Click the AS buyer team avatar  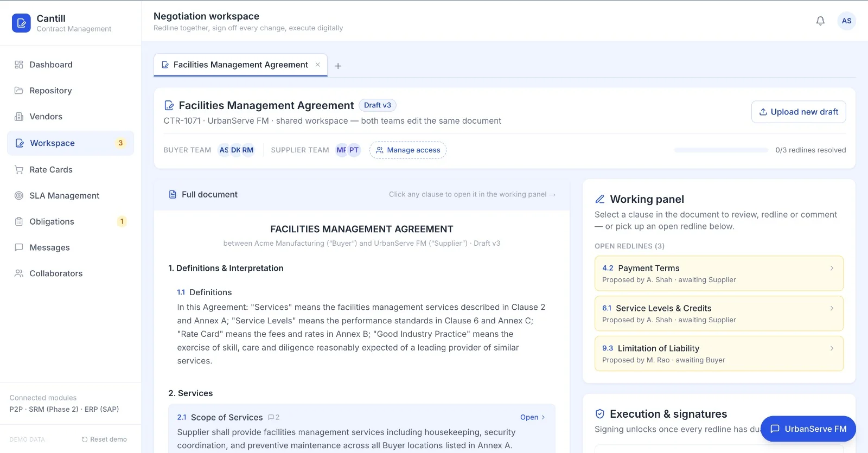click(x=224, y=150)
